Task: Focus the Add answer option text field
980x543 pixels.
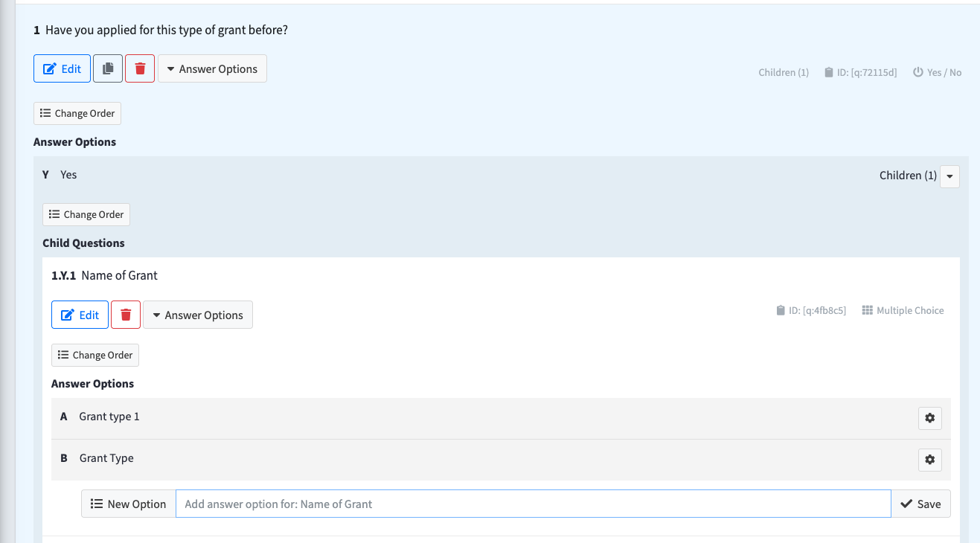Action: point(533,504)
